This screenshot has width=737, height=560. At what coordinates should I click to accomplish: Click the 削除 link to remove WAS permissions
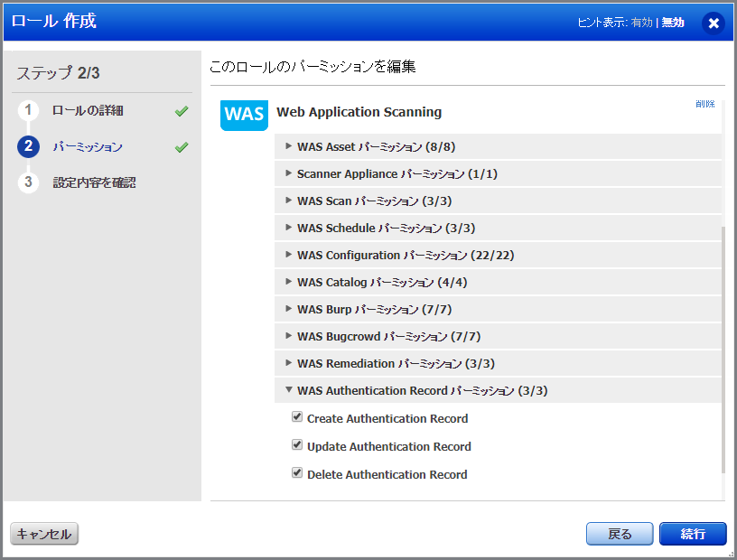coord(704,103)
